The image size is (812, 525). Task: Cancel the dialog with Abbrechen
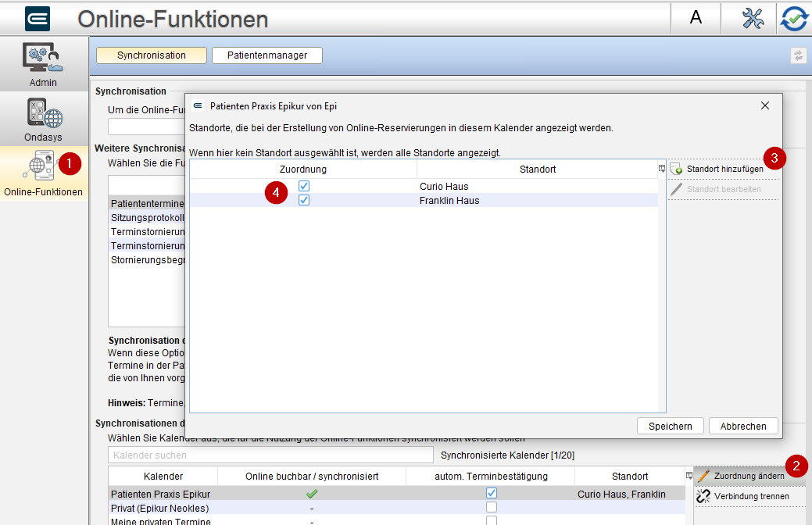coord(743,426)
